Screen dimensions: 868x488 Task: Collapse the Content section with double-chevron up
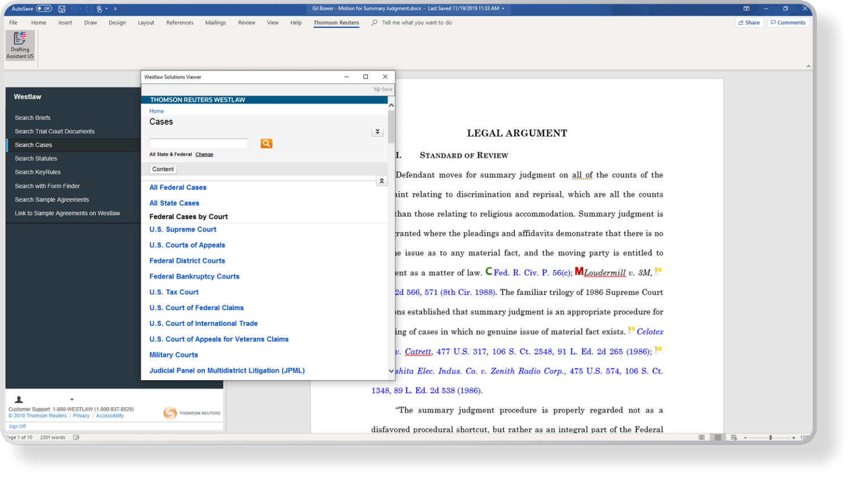(381, 181)
